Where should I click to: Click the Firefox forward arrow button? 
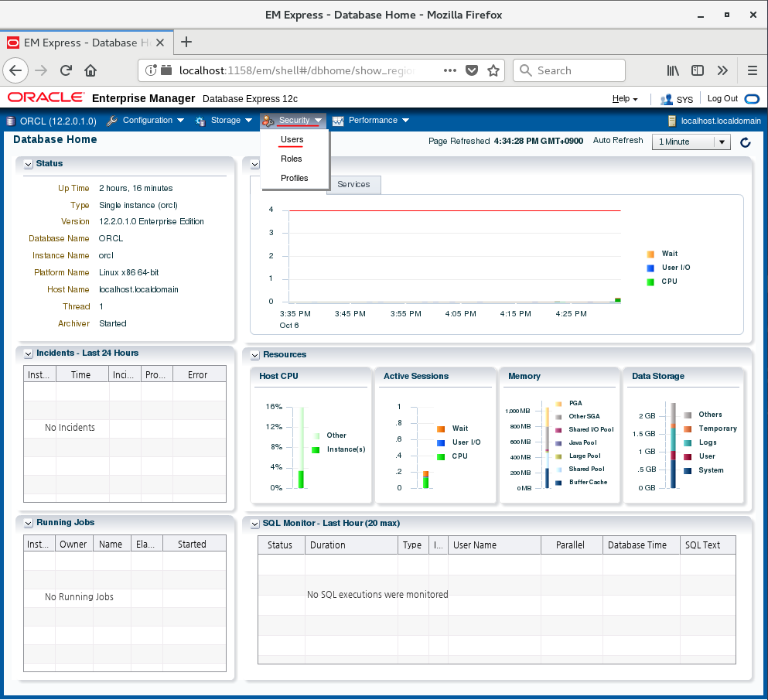41,70
